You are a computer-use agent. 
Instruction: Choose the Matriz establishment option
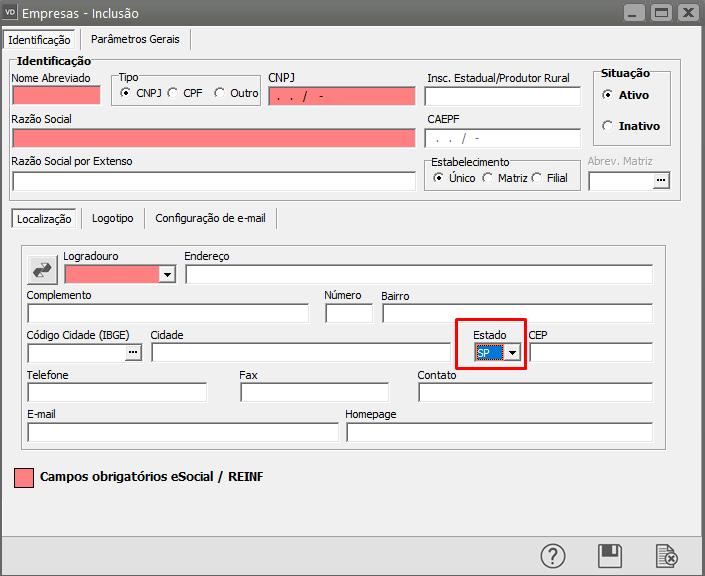pyautogui.click(x=488, y=178)
